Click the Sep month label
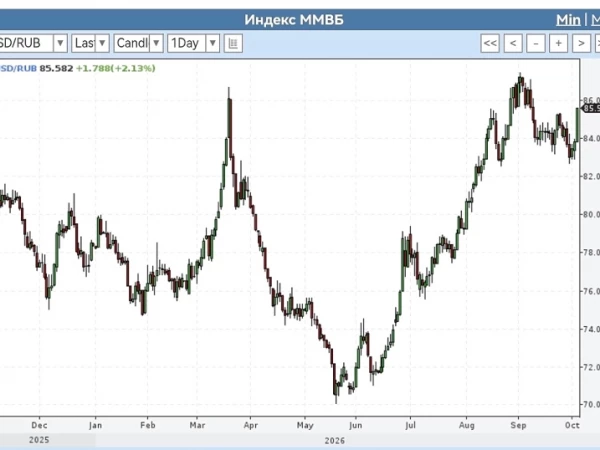600x450 pixels. (x=518, y=425)
